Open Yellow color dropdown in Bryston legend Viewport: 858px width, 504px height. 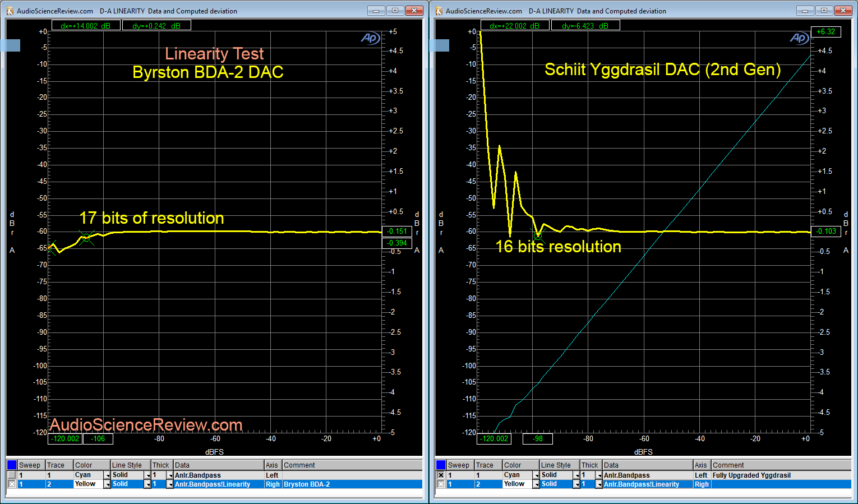tap(107, 484)
